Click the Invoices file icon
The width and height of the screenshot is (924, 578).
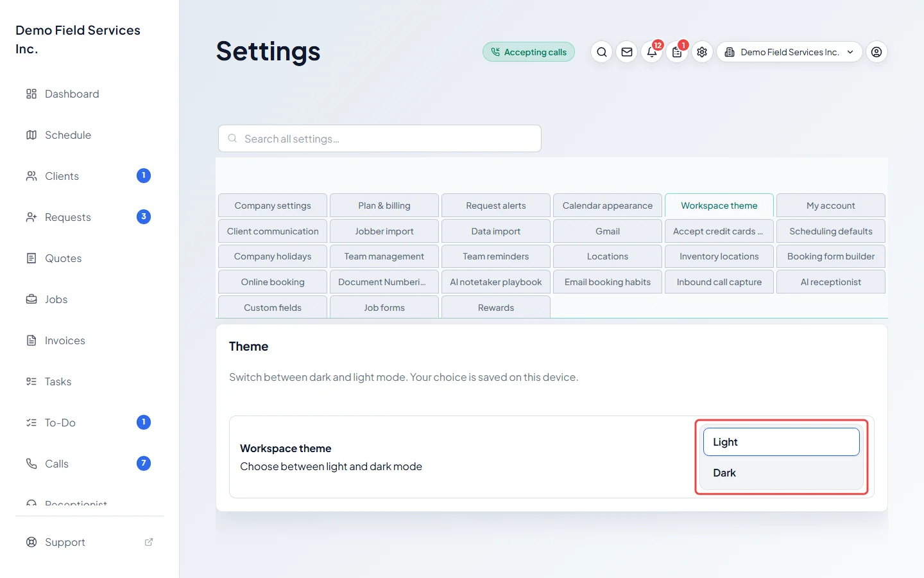[31, 340]
